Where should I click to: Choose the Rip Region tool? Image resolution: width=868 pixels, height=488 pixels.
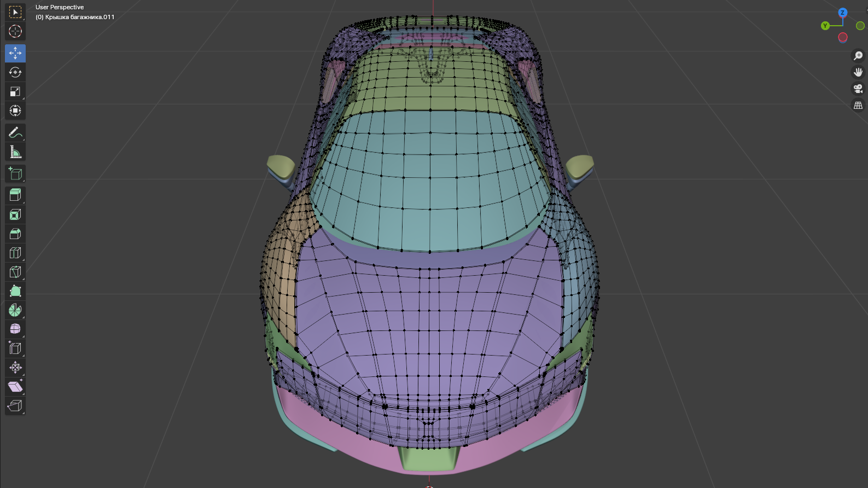(15, 406)
